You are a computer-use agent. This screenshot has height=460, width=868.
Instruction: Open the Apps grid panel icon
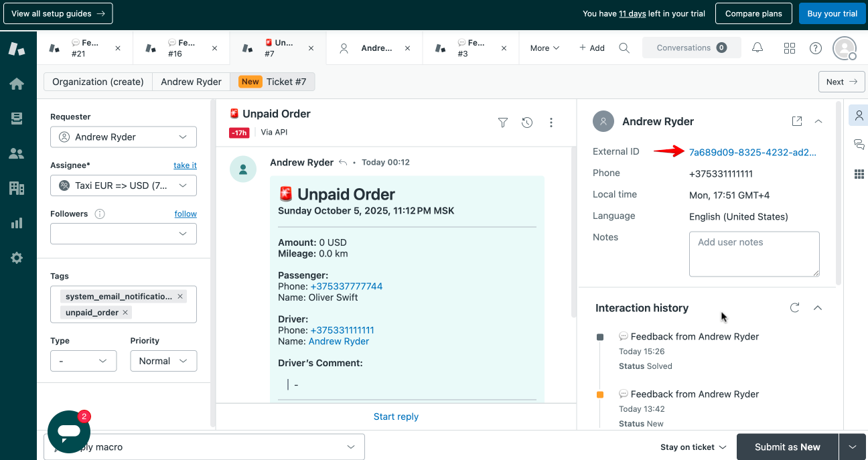(859, 174)
